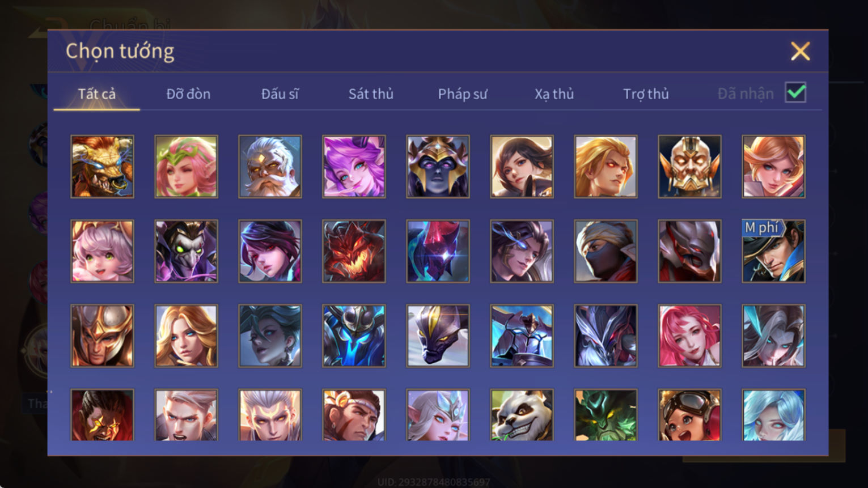Viewport: 868px width, 488px height.
Task: Choose the girl with aviator goggles
Action: coord(689,415)
